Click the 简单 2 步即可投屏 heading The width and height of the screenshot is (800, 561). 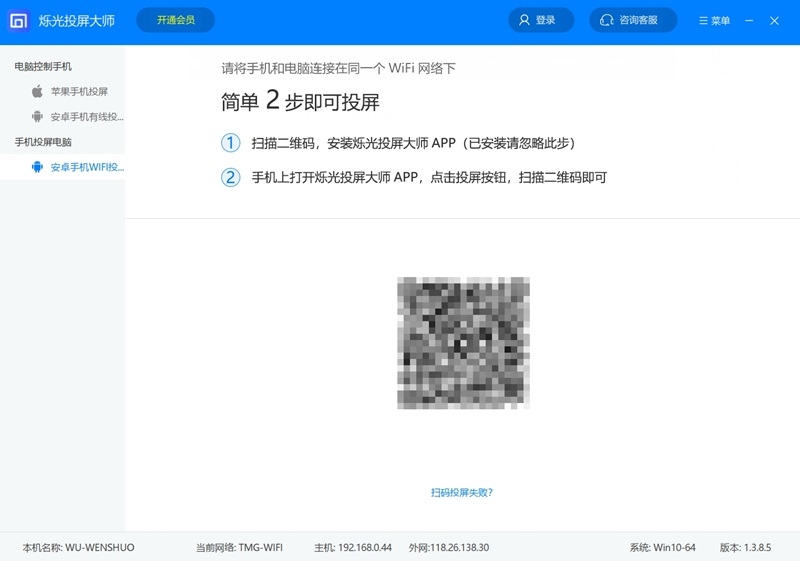click(300, 101)
